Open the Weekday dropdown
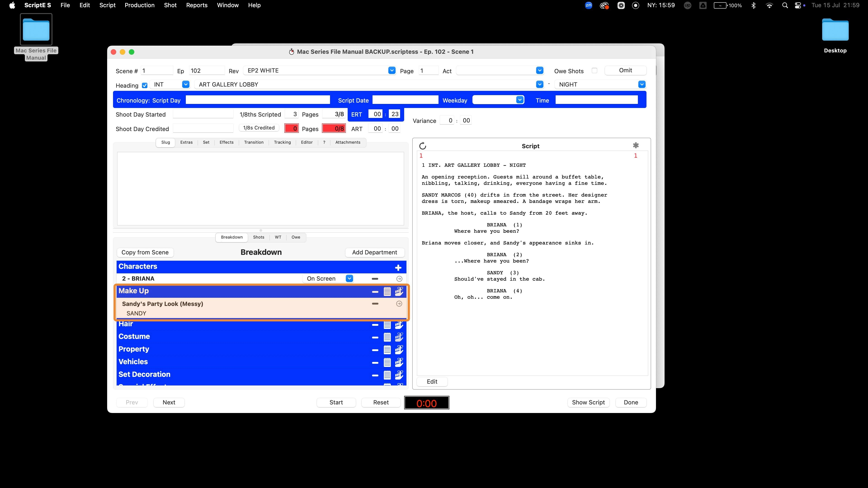 520,100
